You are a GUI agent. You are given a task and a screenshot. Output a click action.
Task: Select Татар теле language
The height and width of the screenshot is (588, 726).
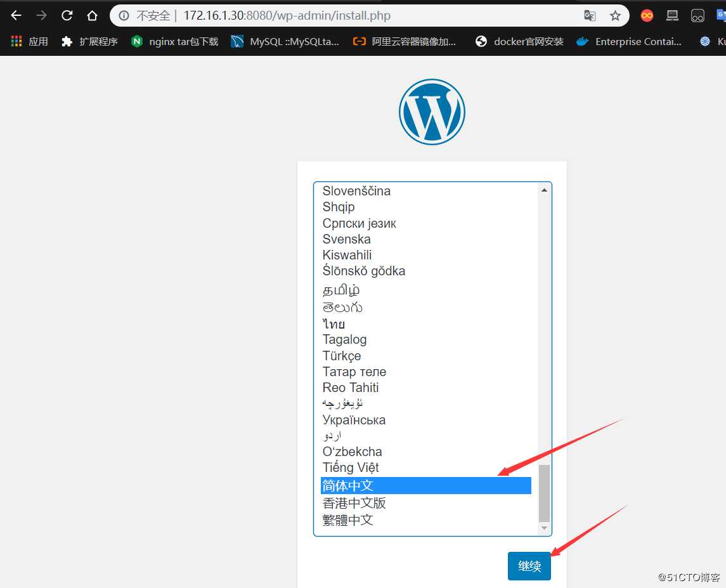(426, 372)
